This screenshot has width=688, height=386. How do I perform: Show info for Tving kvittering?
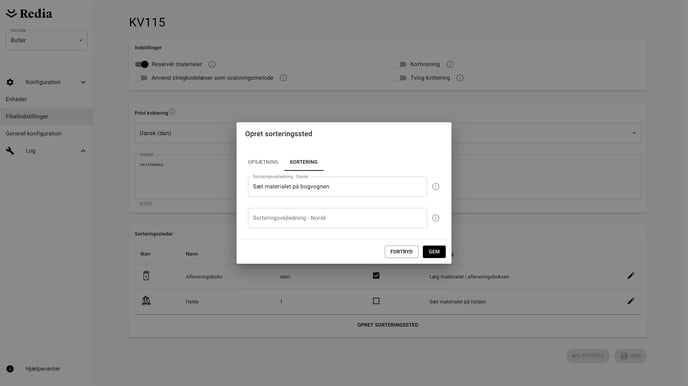click(460, 78)
